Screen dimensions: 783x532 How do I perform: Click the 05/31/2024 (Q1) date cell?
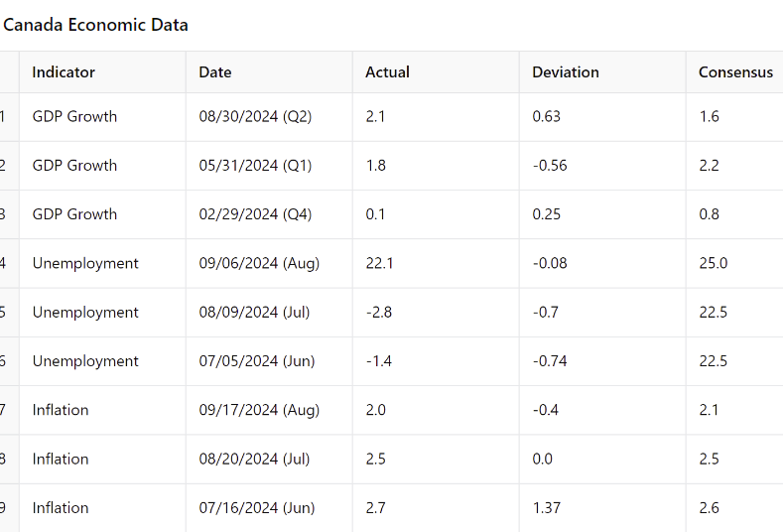pos(255,165)
